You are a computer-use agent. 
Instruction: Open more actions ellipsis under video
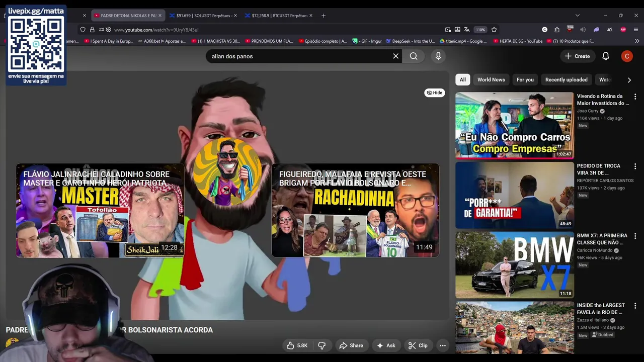coord(443,345)
